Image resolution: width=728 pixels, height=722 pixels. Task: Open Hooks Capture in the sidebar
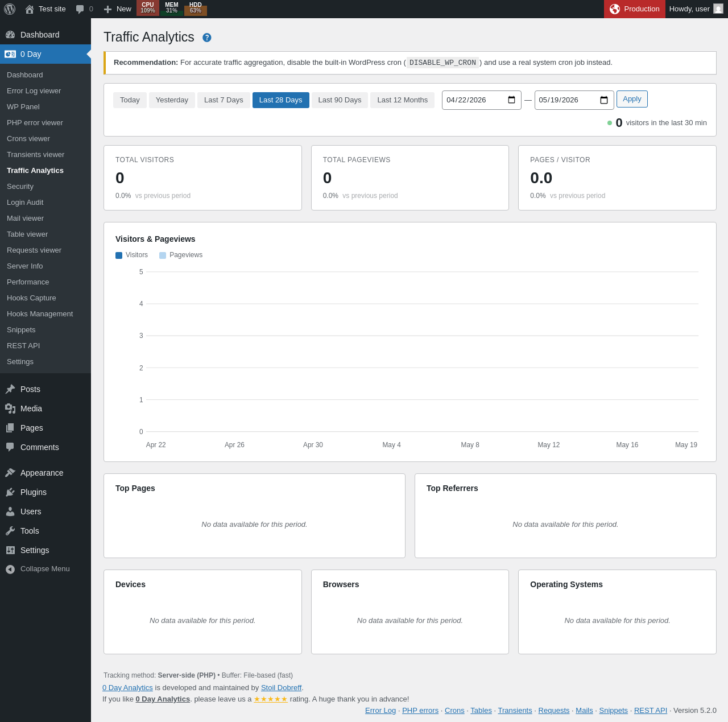click(x=31, y=298)
